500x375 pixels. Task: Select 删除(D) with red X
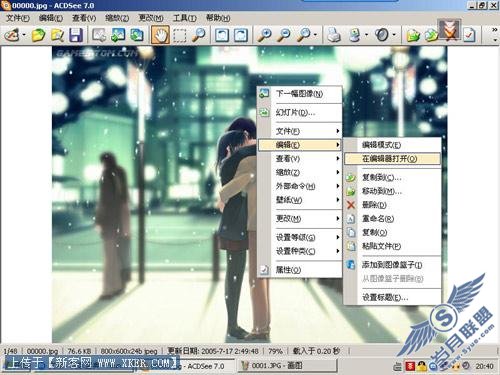(392, 205)
